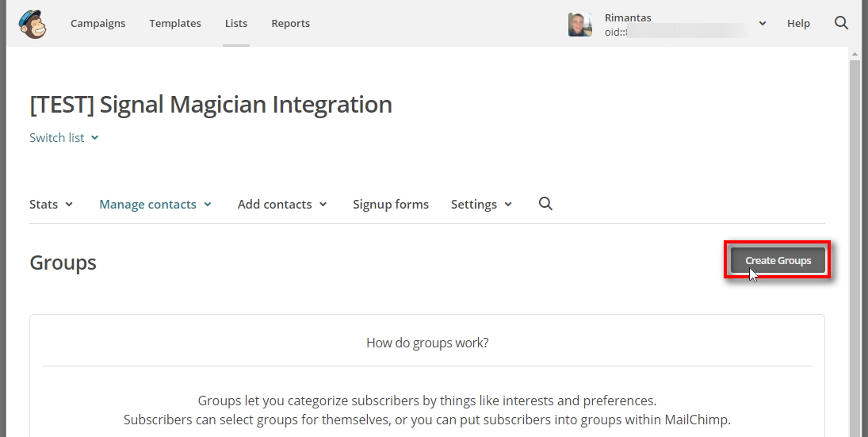The height and width of the screenshot is (437, 868).
Task: Open the Switch list dropdown
Action: 63,137
